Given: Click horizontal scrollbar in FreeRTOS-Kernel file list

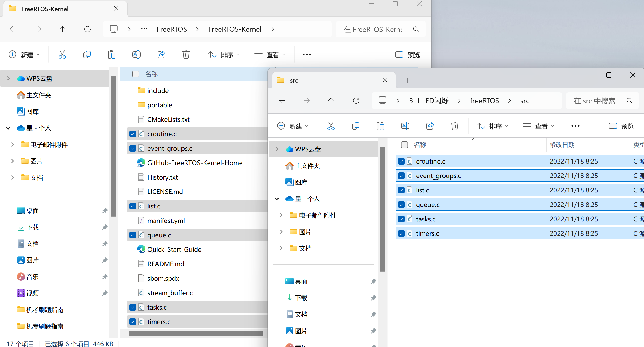Looking at the screenshot, I should pos(196,334).
